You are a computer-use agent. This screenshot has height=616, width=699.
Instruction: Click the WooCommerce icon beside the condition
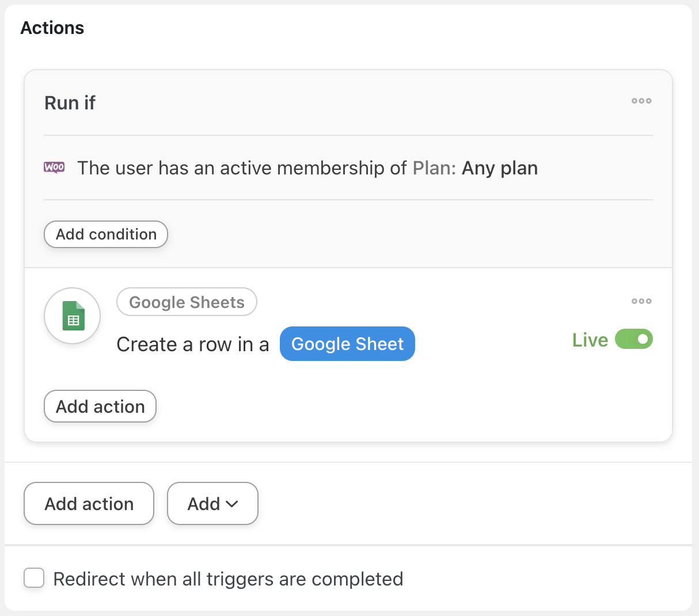(x=54, y=168)
